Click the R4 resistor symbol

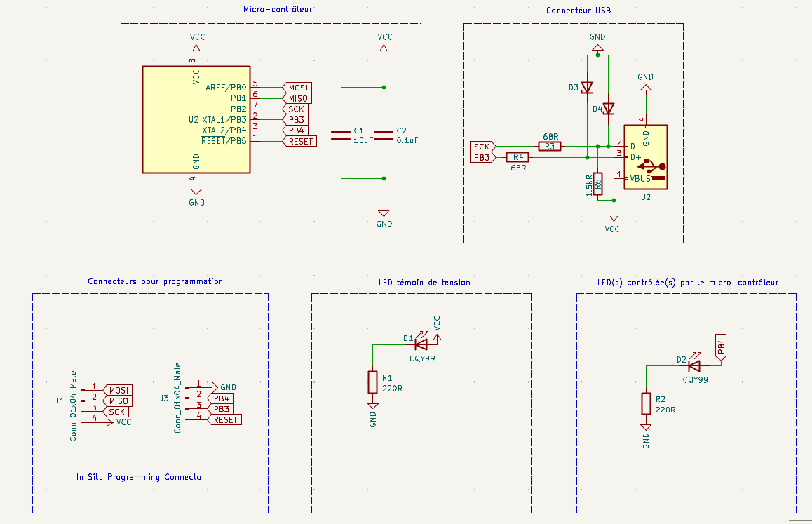coord(518,157)
